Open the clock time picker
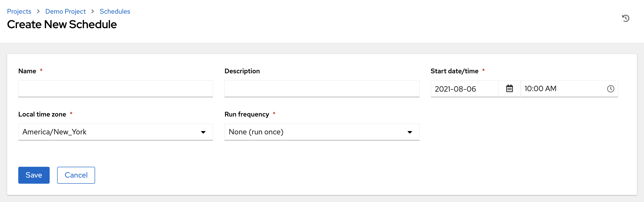Image resolution: width=644 pixels, height=202 pixels. click(x=611, y=89)
